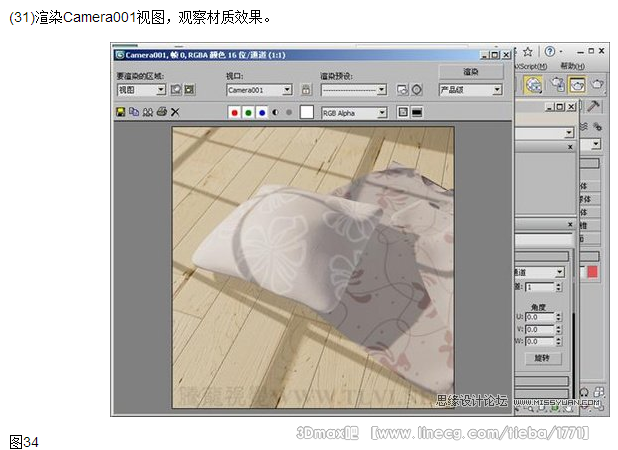This screenshot has width=618, height=450.
Task: Select the space warps wave icon
Action: coord(584,126)
